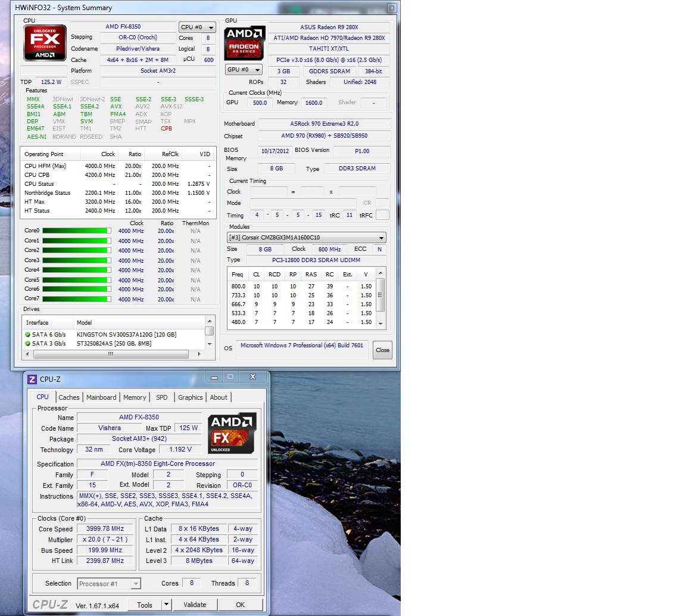The width and height of the screenshot is (686, 616).
Task: Click the Drives list scroll up arrow
Action: pos(210,321)
